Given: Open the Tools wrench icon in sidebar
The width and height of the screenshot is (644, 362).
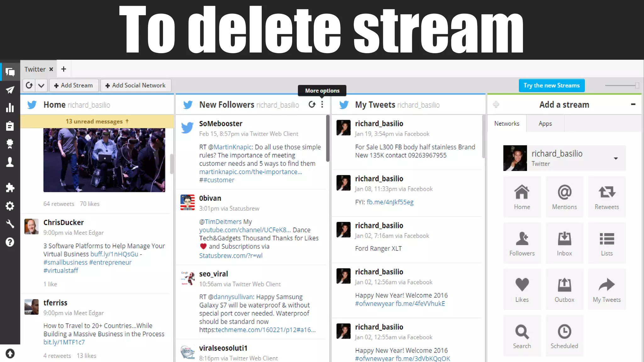Looking at the screenshot, I should (10, 224).
